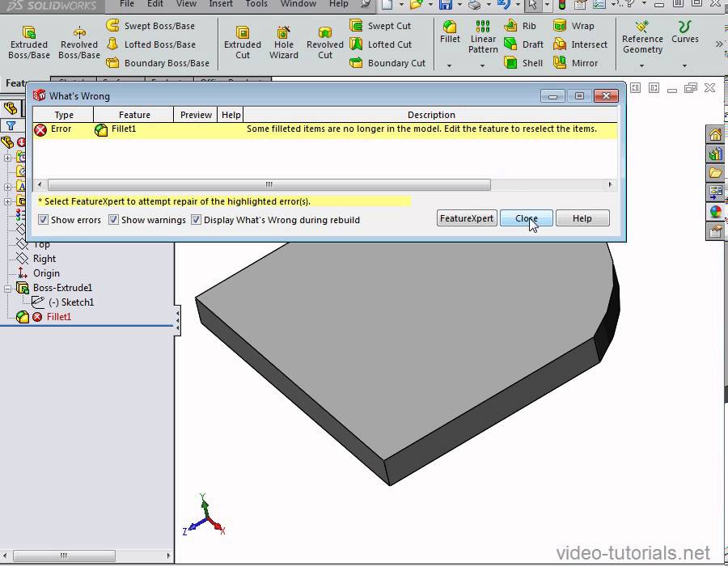
Task: Choose the Boundary Cut feature
Action: 387,62
